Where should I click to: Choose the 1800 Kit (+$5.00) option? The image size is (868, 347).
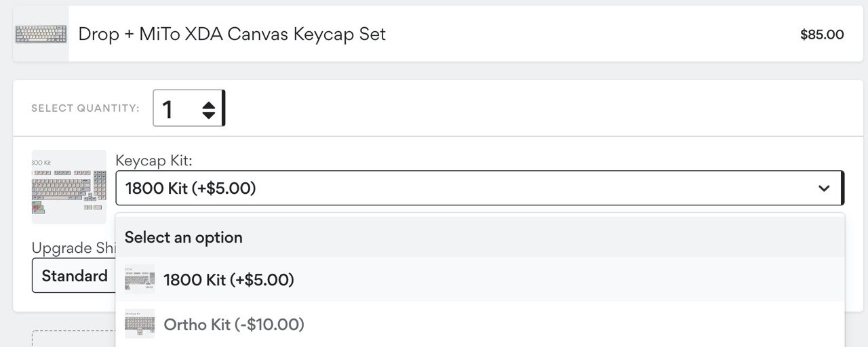click(480, 279)
